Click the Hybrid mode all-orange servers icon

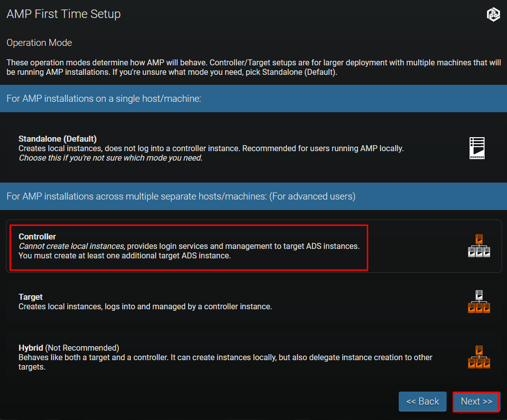(479, 357)
